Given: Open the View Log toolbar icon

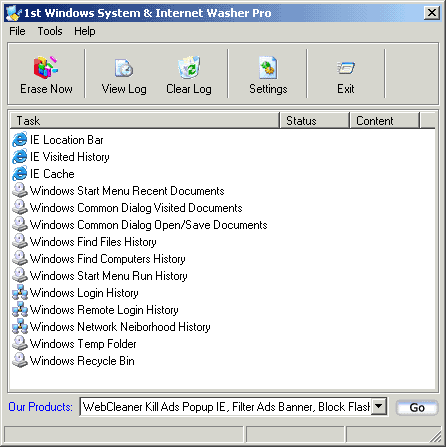Looking at the screenshot, I should click(x=124, y=68).
